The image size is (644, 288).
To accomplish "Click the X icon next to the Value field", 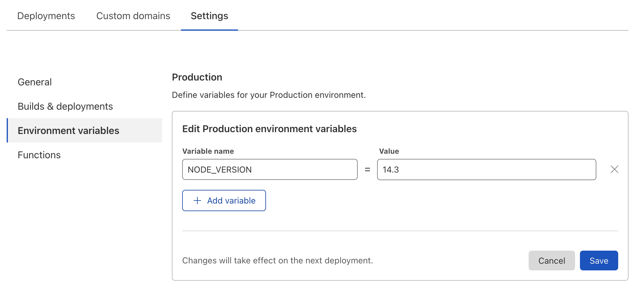I will point(615,169).
